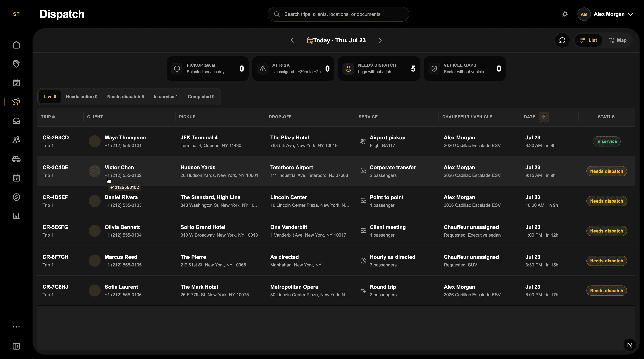Click Needs dispatch badge for Sofia Laurent

pos(607,291)
